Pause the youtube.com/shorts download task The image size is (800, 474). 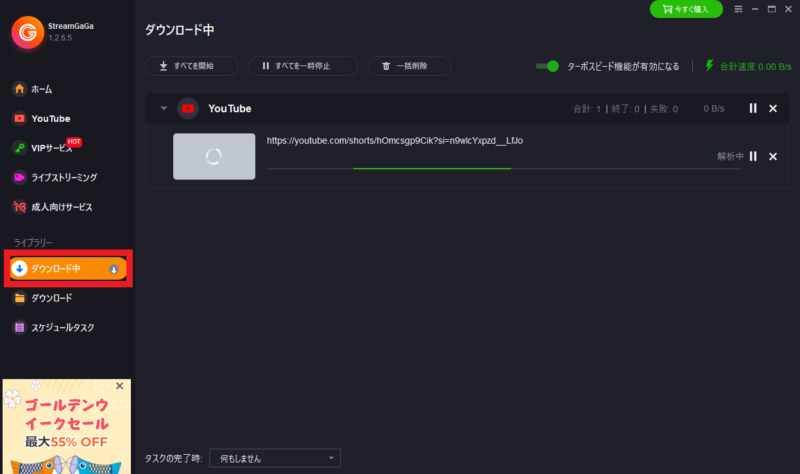click(x=753, y=156)
